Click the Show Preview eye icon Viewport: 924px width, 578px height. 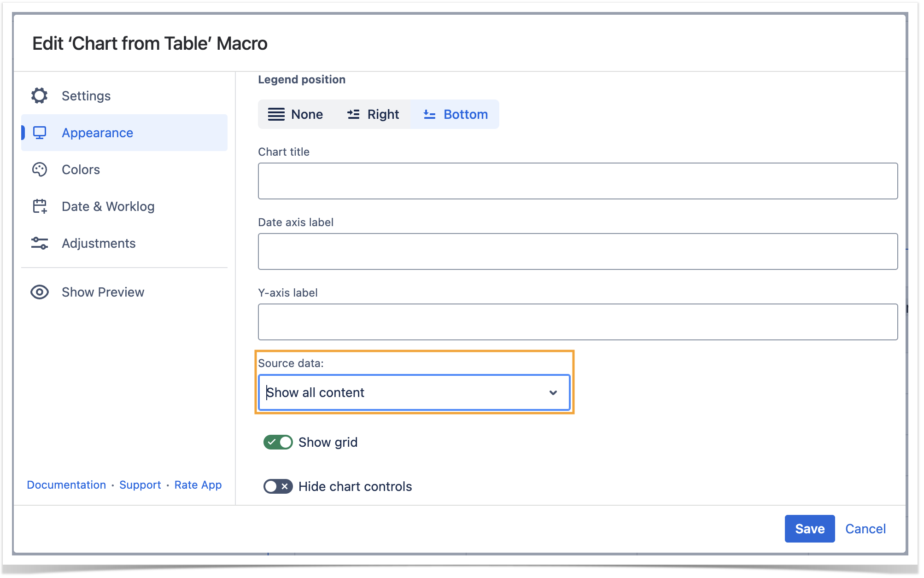40,292
